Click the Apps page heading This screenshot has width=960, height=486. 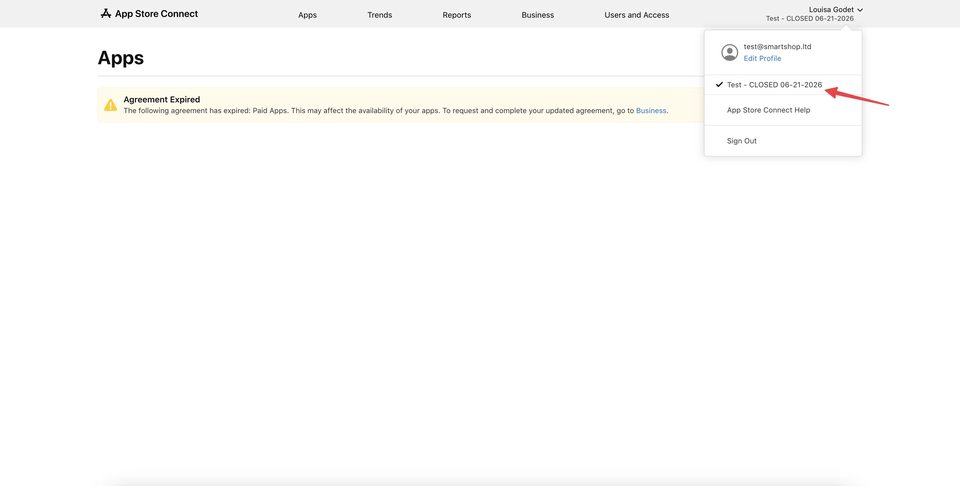pyautogui.click(x=121, y=58)
